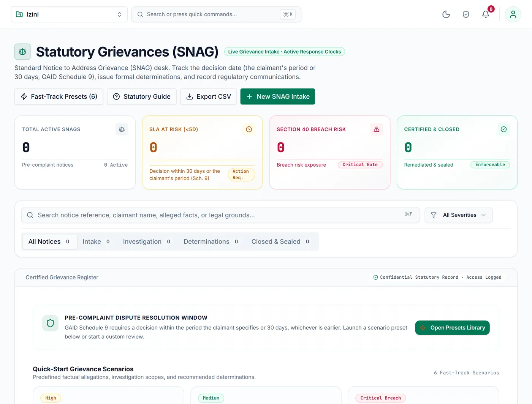Click the 6 Fast-Track Scenarios label
532x404 pixels.
467,373
